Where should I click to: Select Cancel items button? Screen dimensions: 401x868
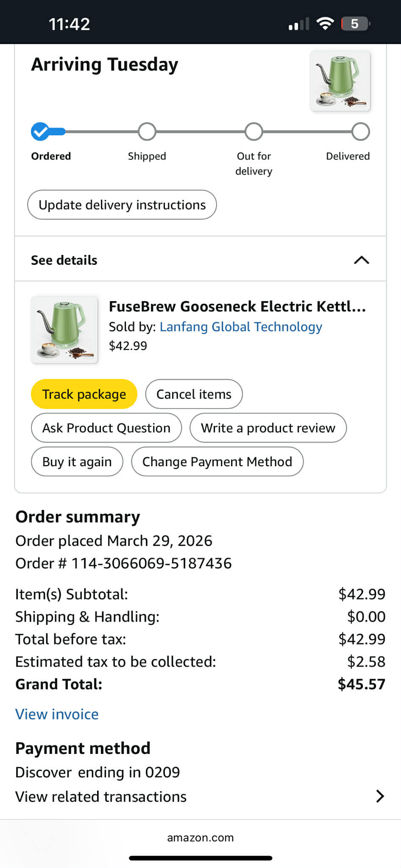(194, 394)
